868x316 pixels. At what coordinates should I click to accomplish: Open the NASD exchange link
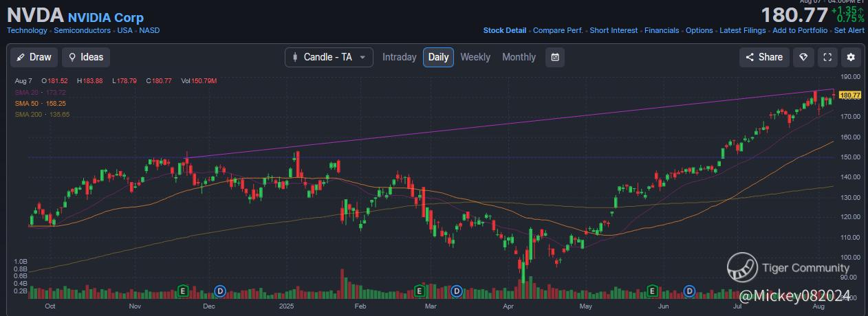pyautogui.click(x=149, y=30)
